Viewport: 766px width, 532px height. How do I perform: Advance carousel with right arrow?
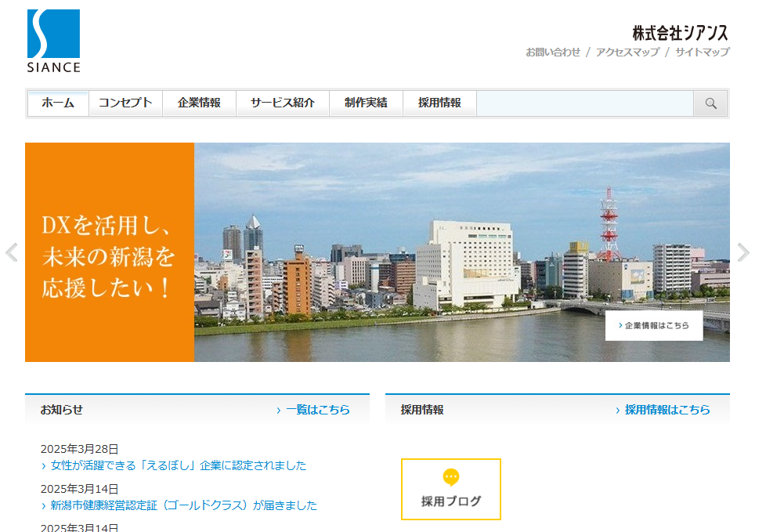point(743,252)
